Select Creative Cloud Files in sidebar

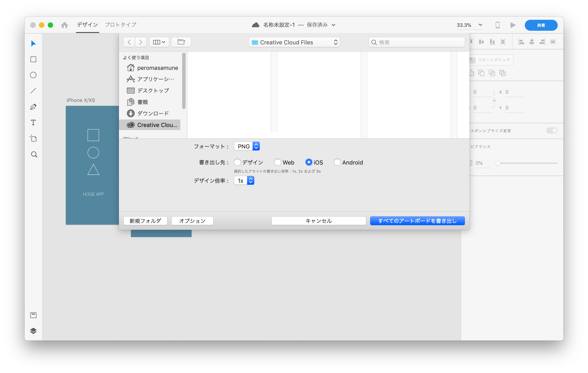150,125
